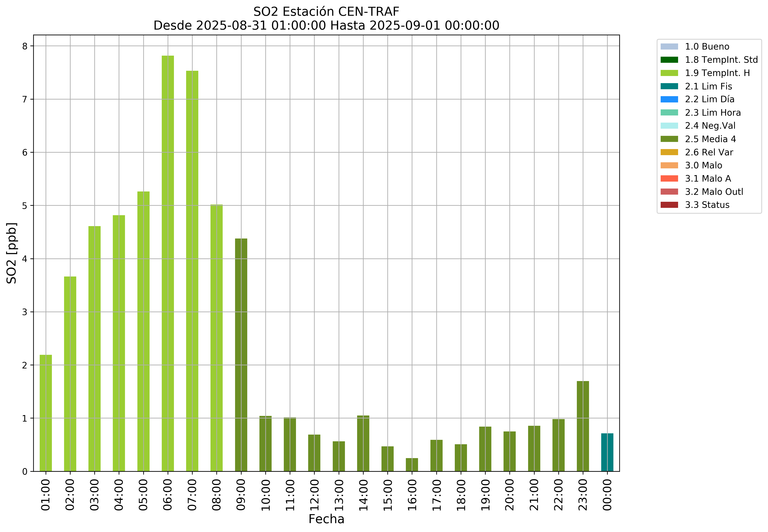Click the 12:00 x-axis tick label
Viewport: 768px width, 532px height.
coord(314,495)
